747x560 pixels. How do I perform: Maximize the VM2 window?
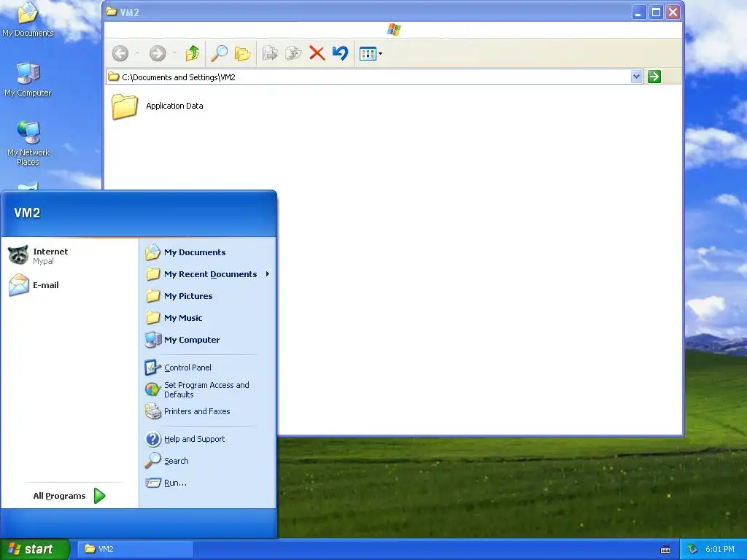pos(656,12)
